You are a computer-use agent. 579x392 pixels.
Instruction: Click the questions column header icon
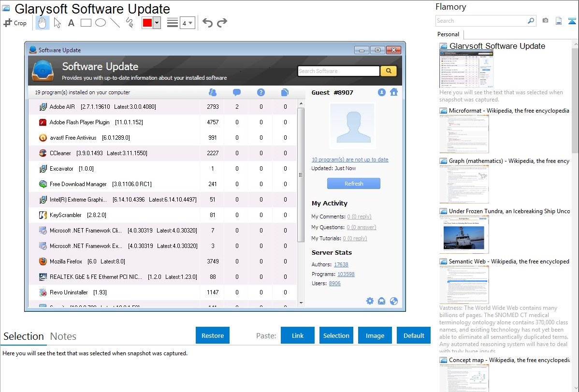(261, 92)
